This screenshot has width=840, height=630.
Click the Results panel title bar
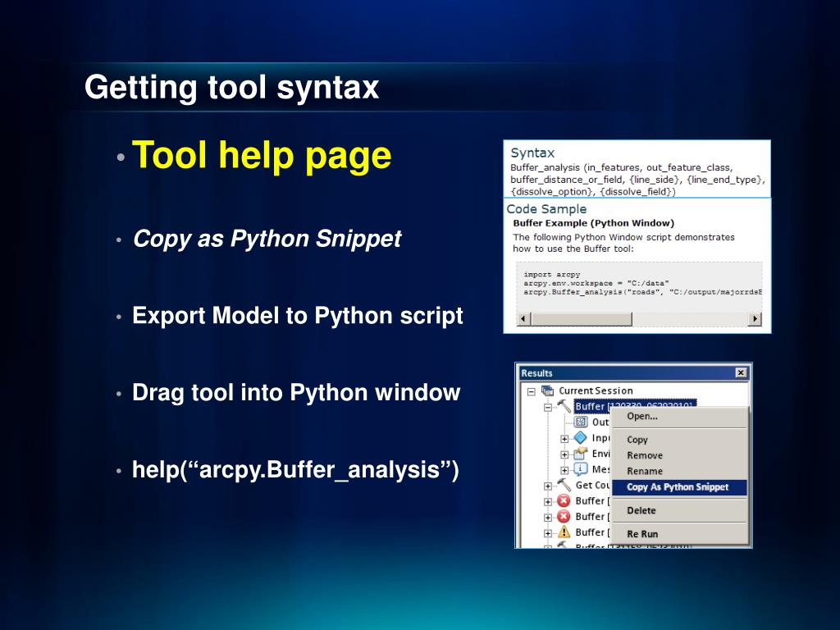click(634, 373)
